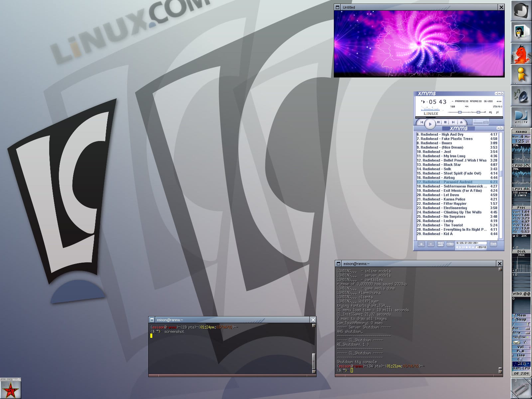532x399 pixels.
Task: Skip to next track in XMMS
Action: click(453, 122)
